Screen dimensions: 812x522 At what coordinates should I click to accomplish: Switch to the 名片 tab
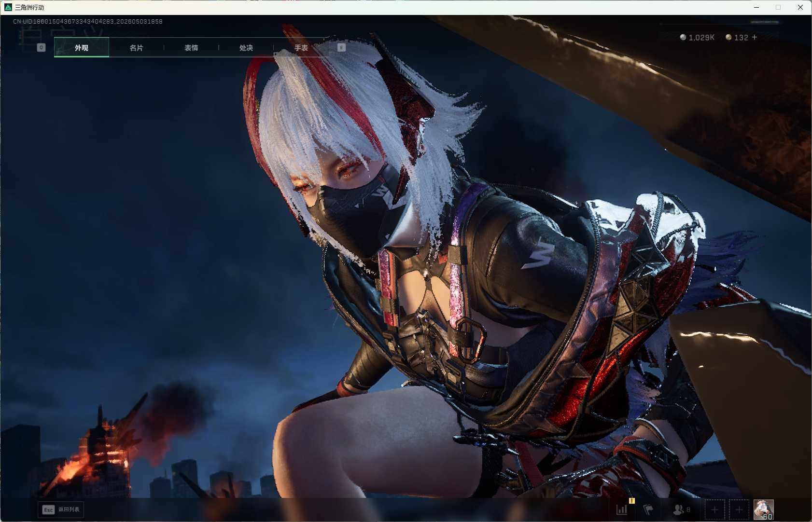pyautogui.click(x=136, y=47)
